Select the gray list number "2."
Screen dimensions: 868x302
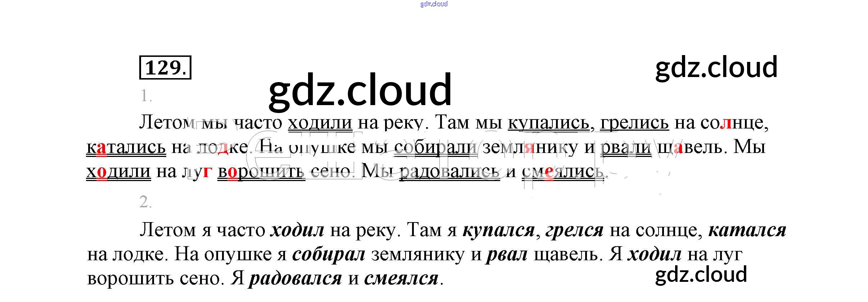tap(146, 202)
